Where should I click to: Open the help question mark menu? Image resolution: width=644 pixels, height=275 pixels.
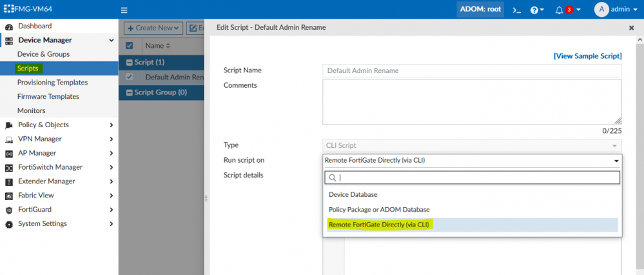pyautogui.click(x=534, y=10)
